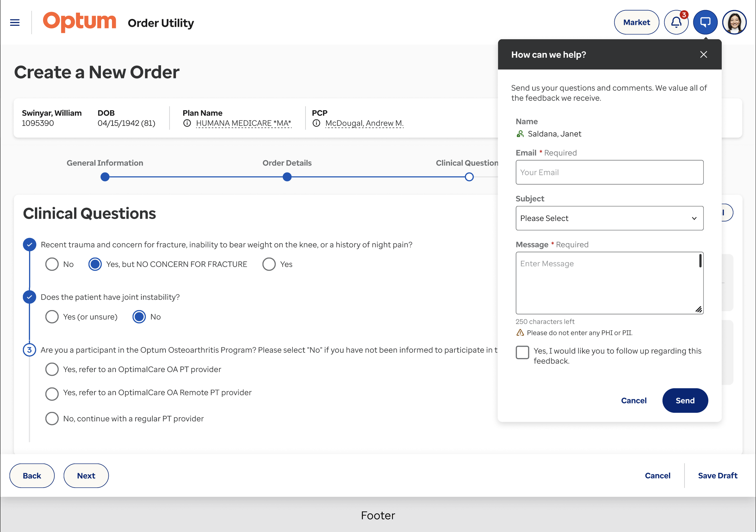Go to General Information step
The height and width of the screenshot is (532, 756).
click(105, 177)
